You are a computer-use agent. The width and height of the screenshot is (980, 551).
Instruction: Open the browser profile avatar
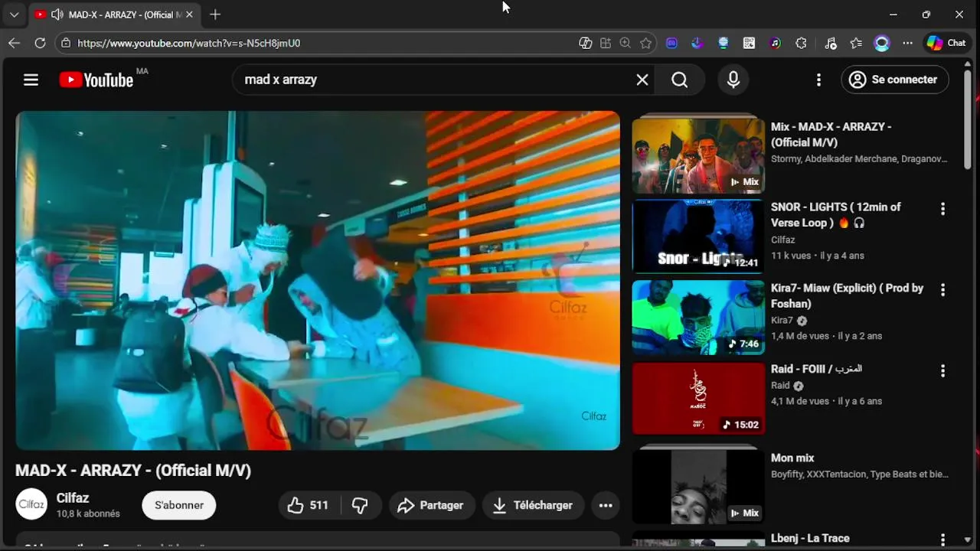(x=882, y=43)
